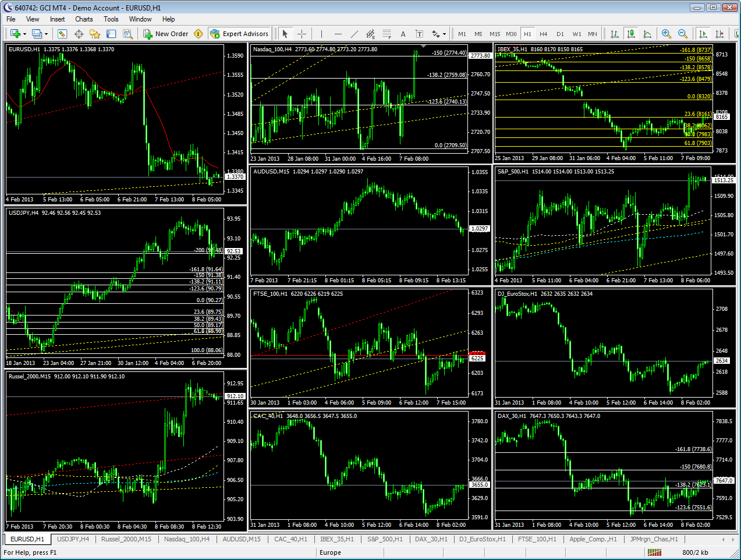Switch to the S&P_500,H1 chart tab

click(x=385, y=539)
